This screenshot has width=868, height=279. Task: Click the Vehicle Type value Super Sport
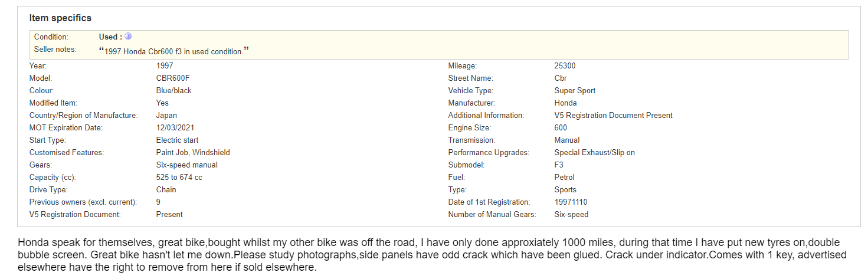pos(575,91)
